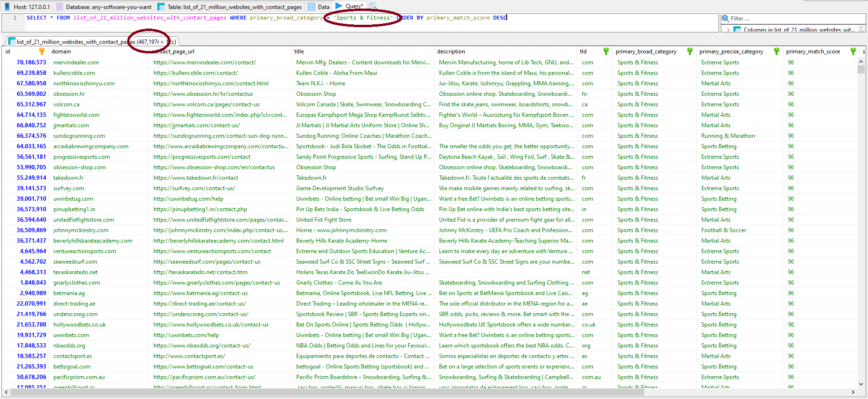
Task: Click the Query run arrow icon
Action: click(339, 6)
